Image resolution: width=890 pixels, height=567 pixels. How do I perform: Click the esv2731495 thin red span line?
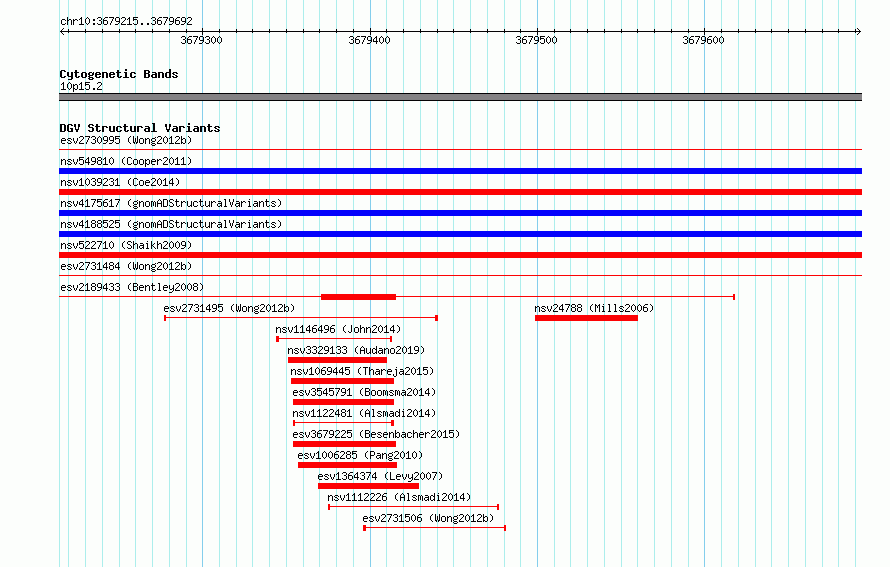[301, 318]
